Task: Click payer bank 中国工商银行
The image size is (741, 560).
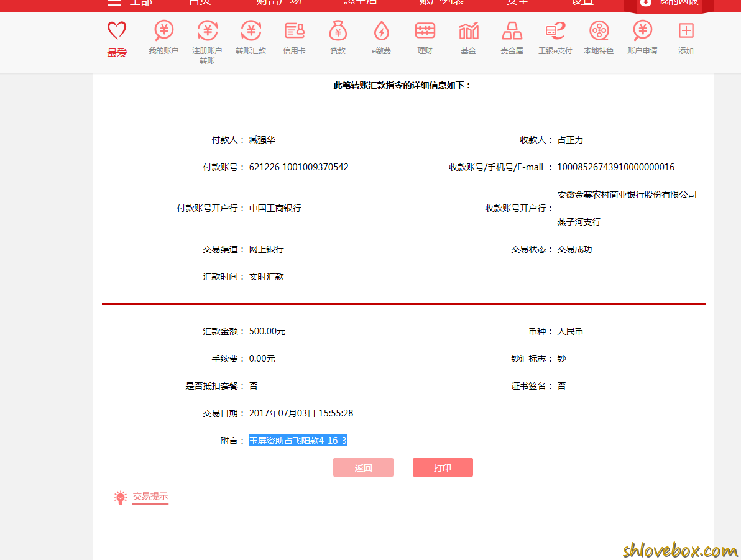Action: [275, 208]
